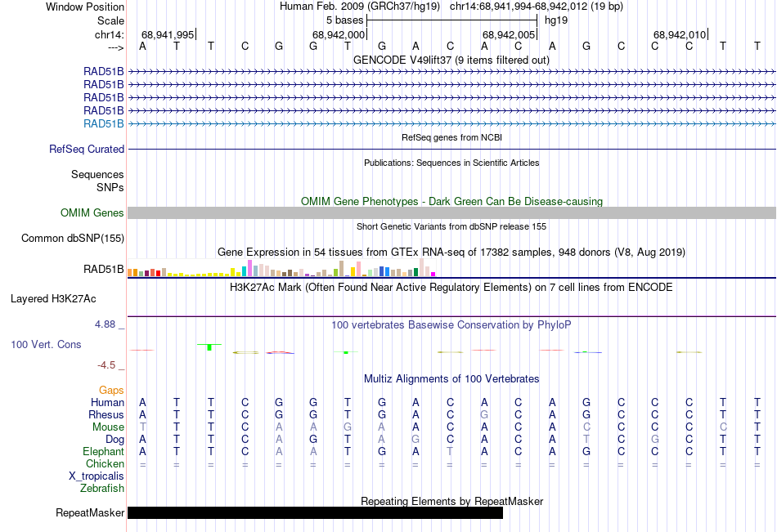Open Publications: Sequences in Scientific Articles title
777x532 pixels.
pos(451,163)
